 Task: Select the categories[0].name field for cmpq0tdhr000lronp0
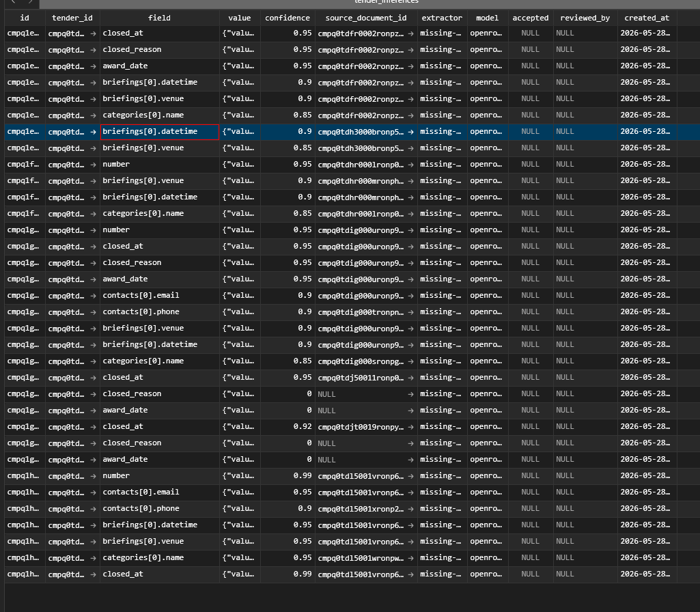tap(159, 214)
